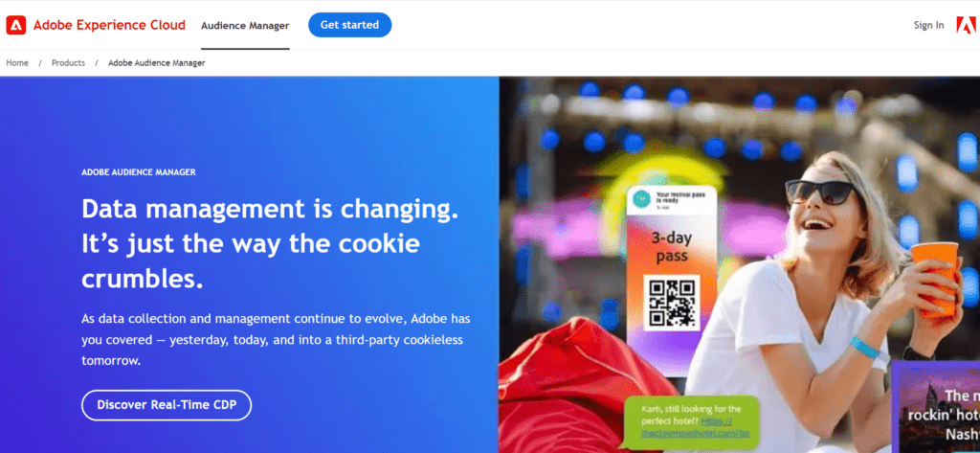Click Adobe Audience Manager breadcrumb item
Viewport: 980px width, 453px height.
tap(157, 63)
